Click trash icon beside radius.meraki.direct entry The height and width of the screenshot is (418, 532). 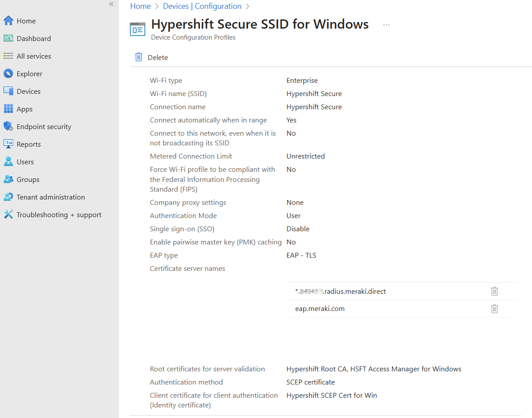click(495, 291)
